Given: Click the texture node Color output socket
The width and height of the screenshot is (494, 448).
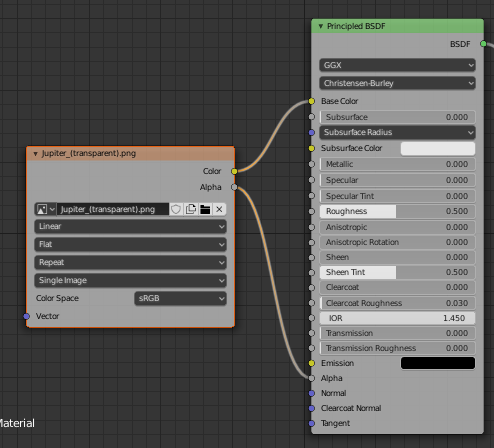Looking at the screenshot, I should pos(234,171).
